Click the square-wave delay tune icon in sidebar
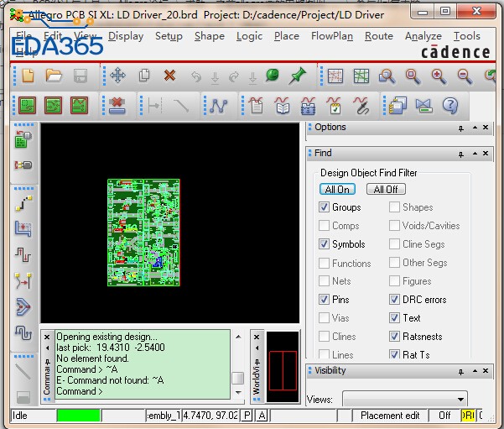This screenshot has width=504, height=429. [23, 254]
